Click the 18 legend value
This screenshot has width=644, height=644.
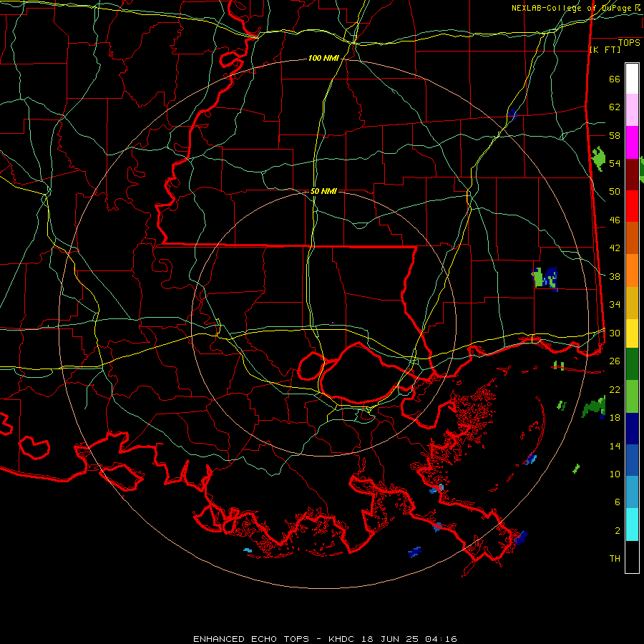[615, 418]
